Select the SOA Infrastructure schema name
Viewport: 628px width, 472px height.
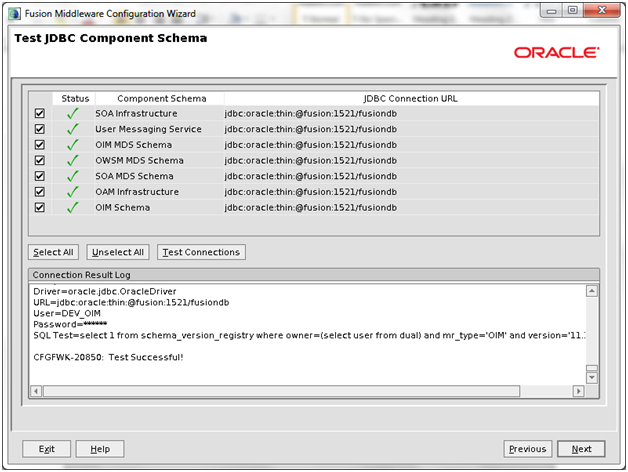[x=136, y=113]
